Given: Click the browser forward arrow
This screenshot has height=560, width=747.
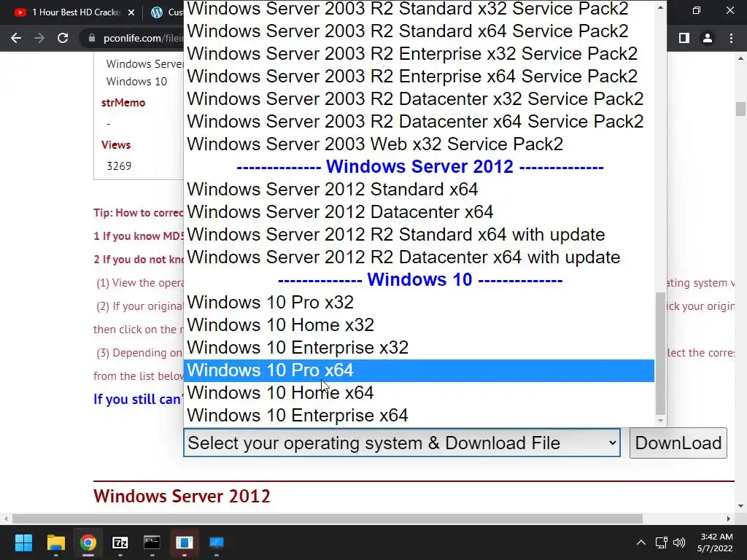Looking at the screenshot, I should tap(39, 38).
